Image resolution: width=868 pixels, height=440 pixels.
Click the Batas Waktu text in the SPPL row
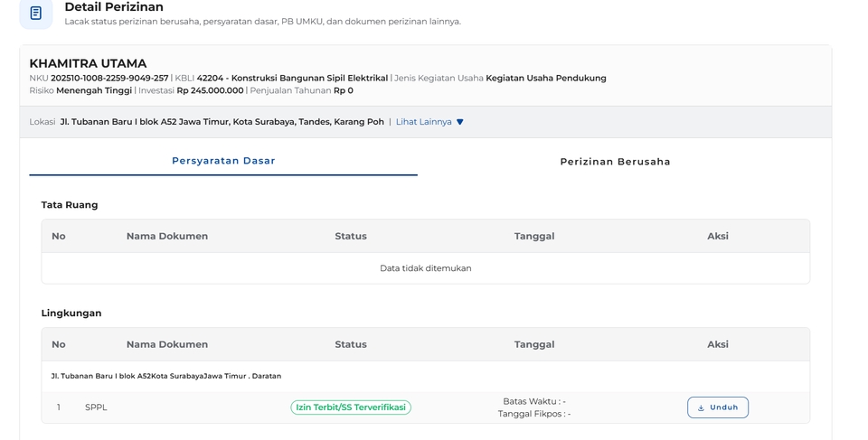(x=533, y=401)
